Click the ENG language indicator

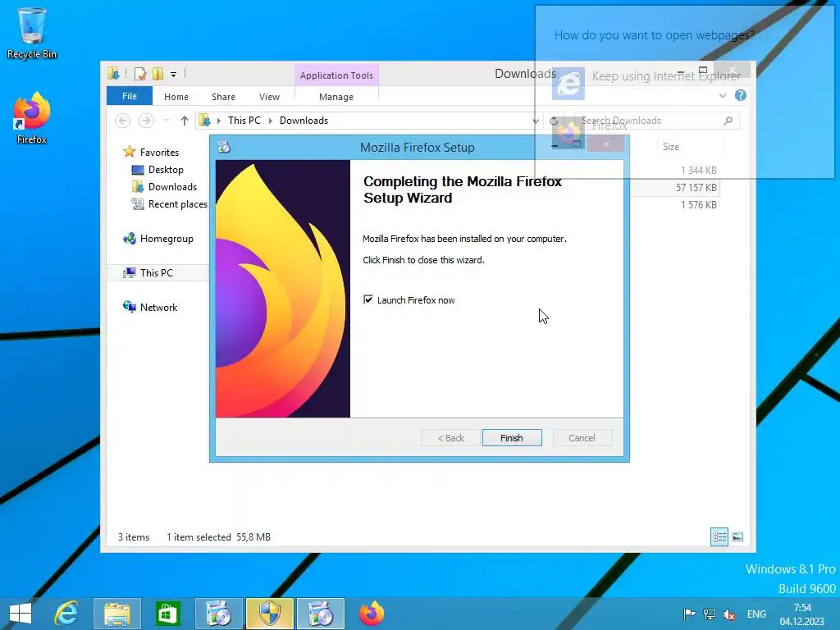tap(756, 614)
